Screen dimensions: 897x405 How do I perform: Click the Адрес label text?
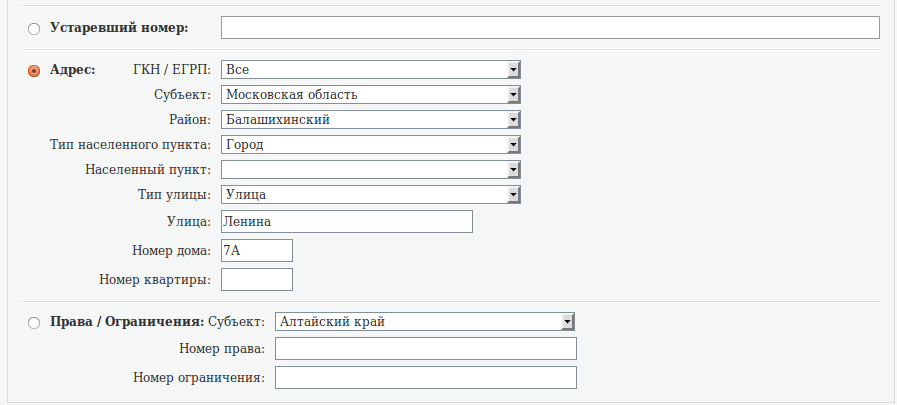tap(72, 70)
